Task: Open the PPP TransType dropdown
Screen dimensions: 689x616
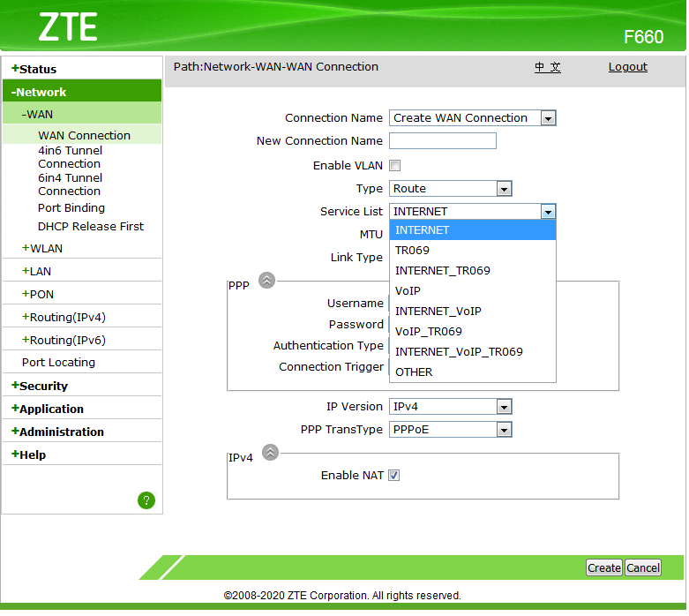Action: 451,430
